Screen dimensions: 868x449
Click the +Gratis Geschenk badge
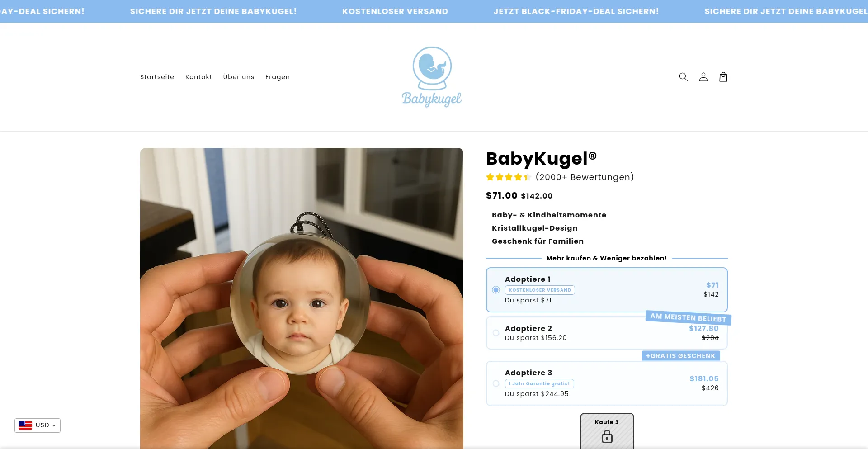(x=681, y=356)
